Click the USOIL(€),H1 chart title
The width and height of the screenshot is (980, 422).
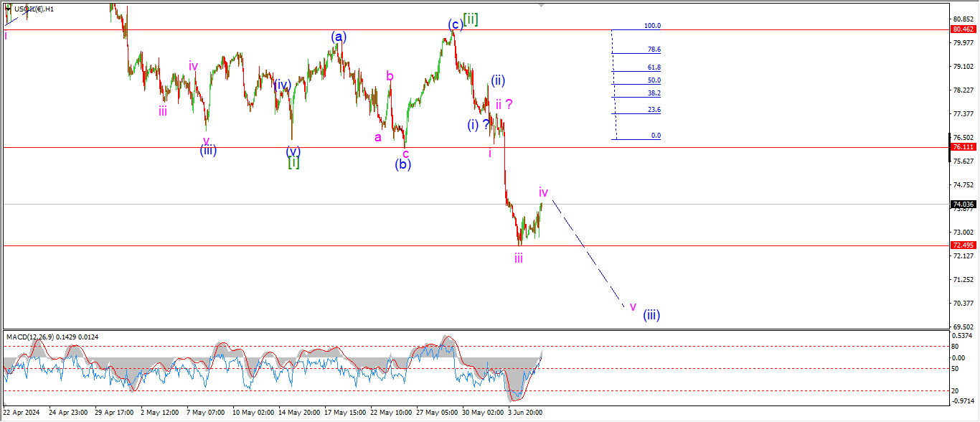click(34, 9)
